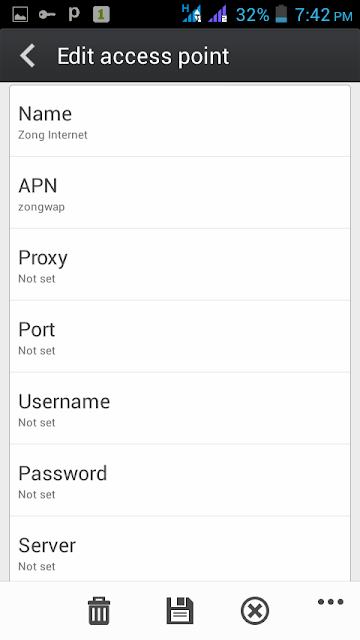The height and width of the screenshot is (640, 360).
Task: Tap the SIM 1 notification icon
Action: click(x=101, y=15)
